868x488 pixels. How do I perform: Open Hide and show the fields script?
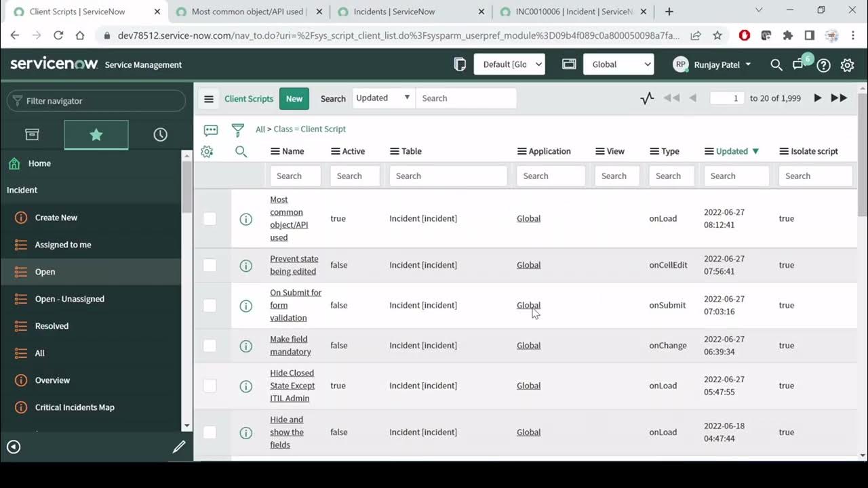click(286, 432)
